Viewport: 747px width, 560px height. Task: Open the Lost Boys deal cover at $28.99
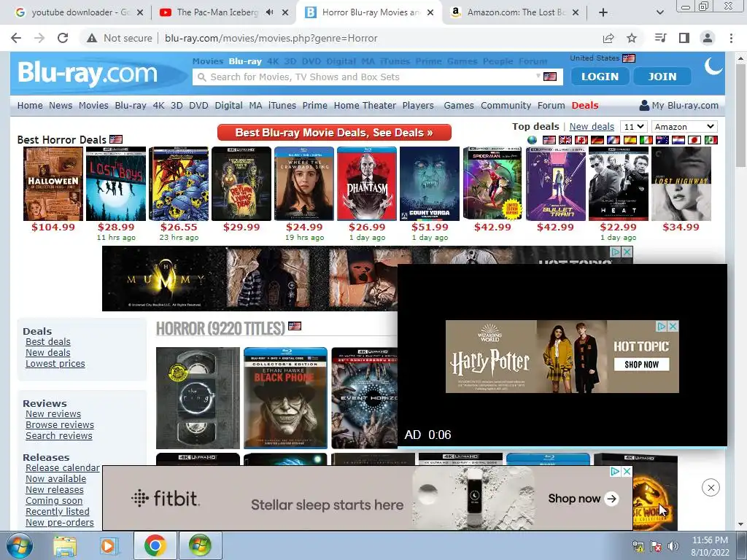[116, 184]
